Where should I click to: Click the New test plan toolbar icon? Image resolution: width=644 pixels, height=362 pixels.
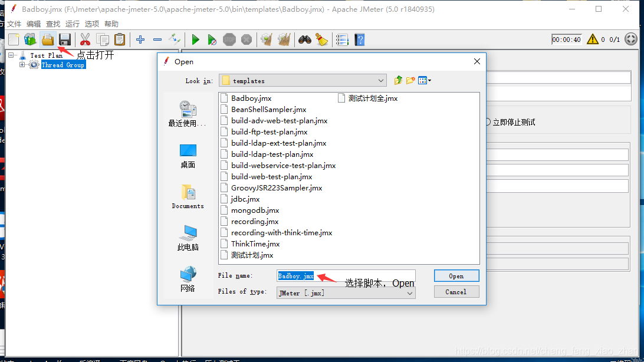pyautogui.click(x=14, y=40)
